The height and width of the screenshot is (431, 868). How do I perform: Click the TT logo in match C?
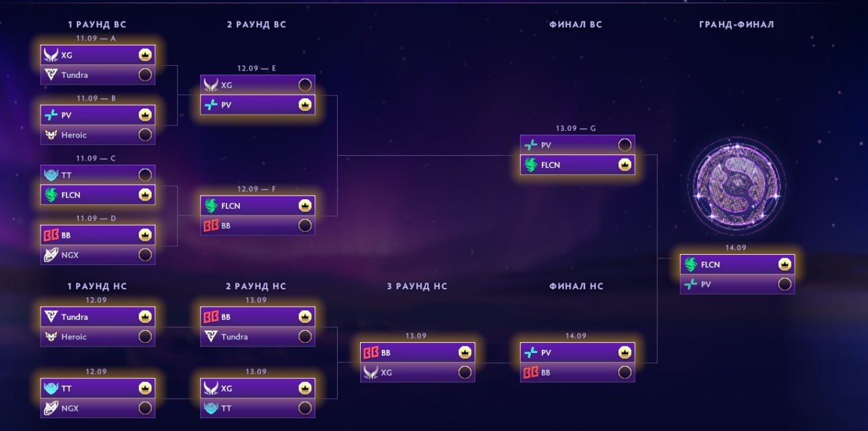tap(51, 175)
